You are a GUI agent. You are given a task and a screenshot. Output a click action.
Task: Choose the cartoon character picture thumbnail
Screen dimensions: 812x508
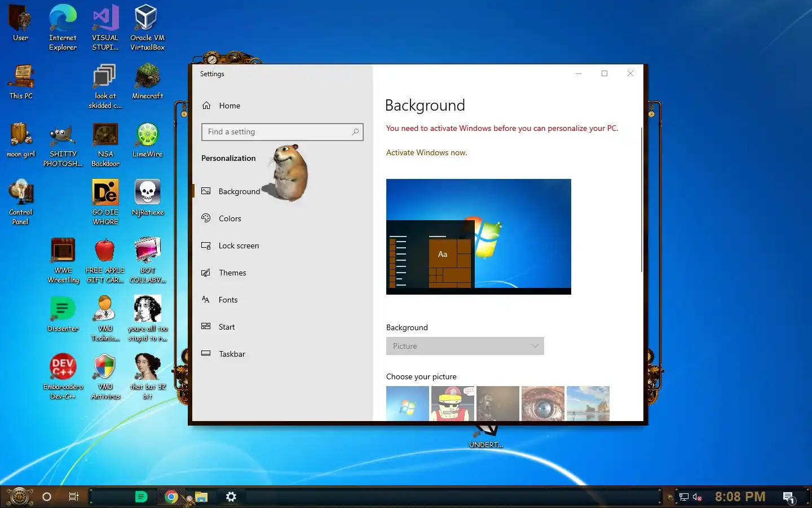point(453,404)
